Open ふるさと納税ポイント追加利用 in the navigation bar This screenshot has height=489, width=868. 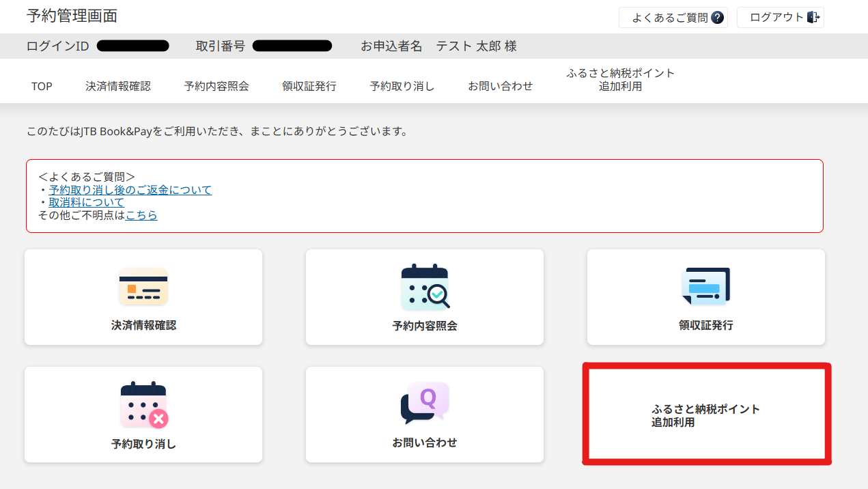pyautogui.click(x=621, y=80)
